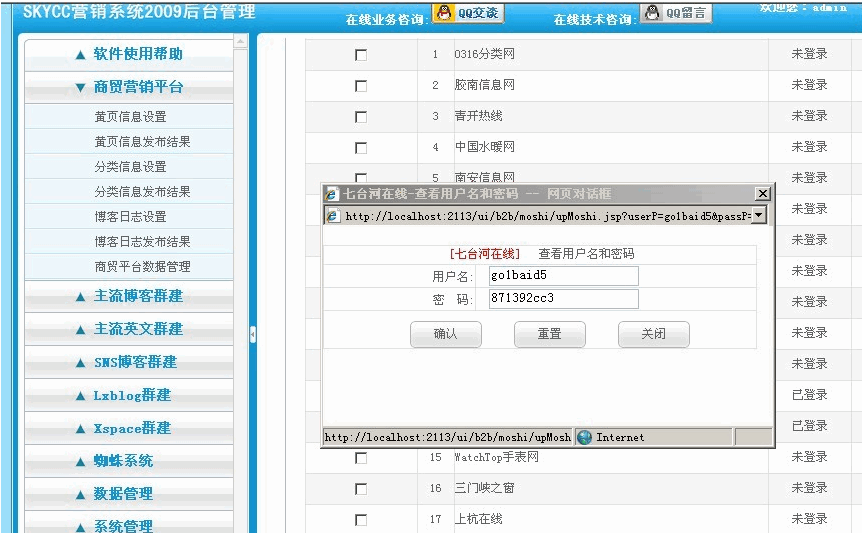The width and height of the screenshot is (862, 533).
Task: Click the 重置 button
Action: (550, 334)
